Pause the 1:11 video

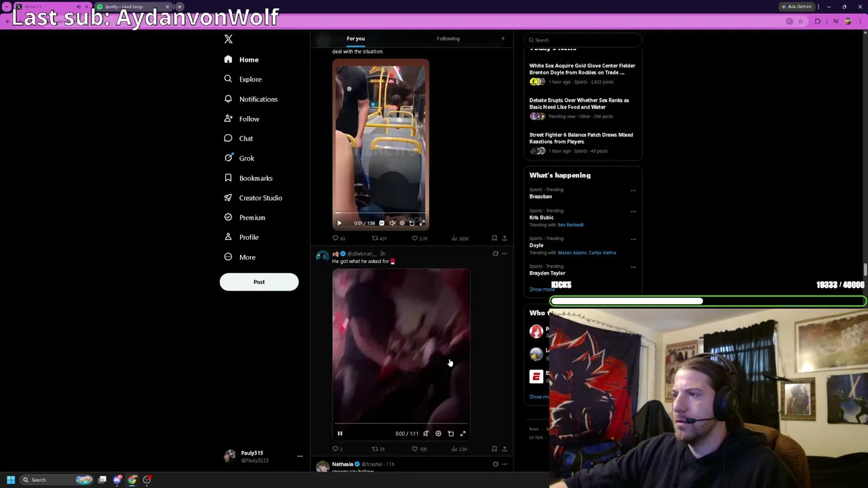tap(340, 434)
